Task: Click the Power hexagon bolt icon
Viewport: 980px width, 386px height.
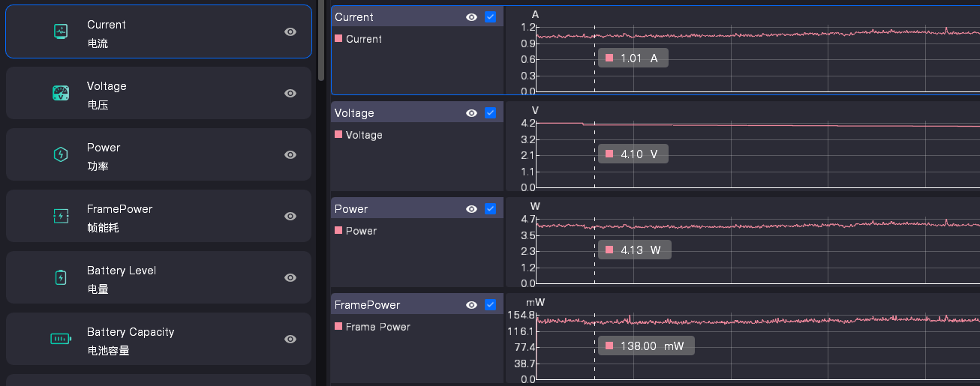Action: [61, 154]
